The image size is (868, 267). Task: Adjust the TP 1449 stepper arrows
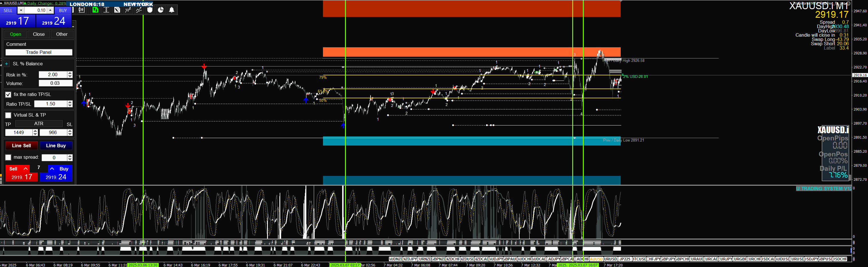(35, 133)
